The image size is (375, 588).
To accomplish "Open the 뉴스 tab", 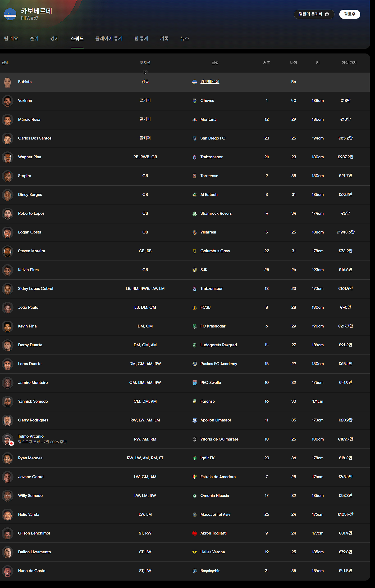I will pyautogui.click(x=185, y=39).
